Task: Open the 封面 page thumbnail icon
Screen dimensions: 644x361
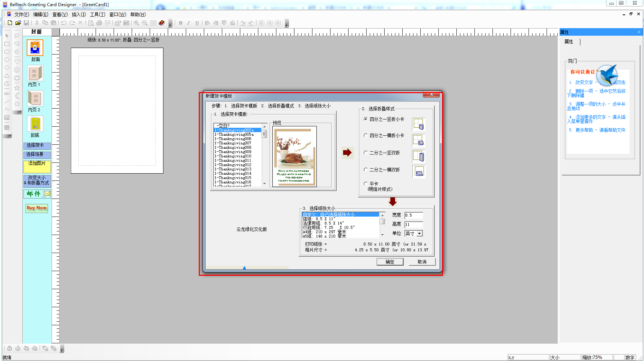Action: (35, 48)
